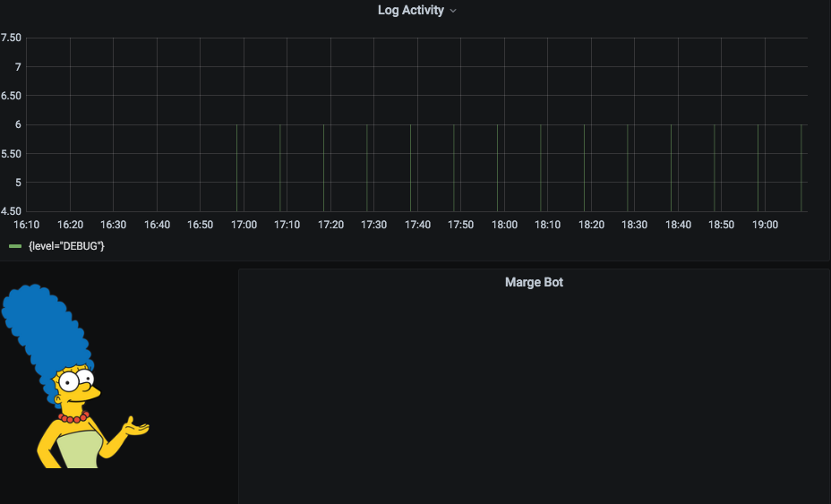Click the chevron next to Log Activity
This screenshot has width=831, height=504.
click(453, 11)
